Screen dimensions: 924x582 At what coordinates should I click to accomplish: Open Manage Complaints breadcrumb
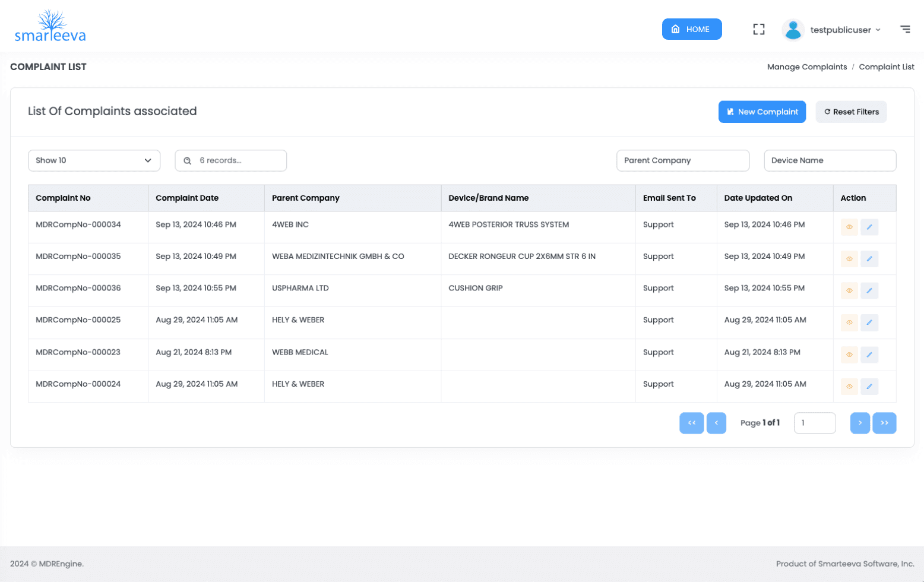coord(807,67)
